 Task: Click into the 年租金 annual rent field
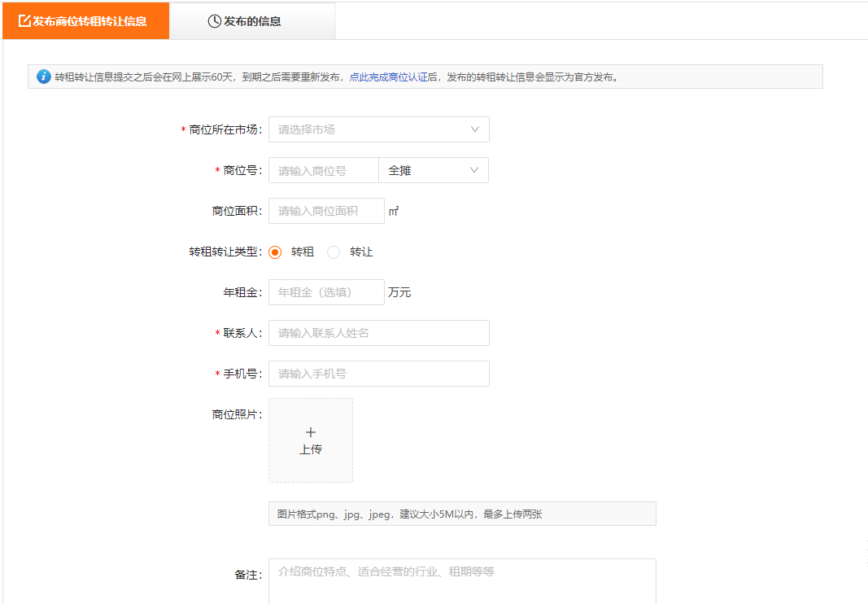tap(326, 292)
